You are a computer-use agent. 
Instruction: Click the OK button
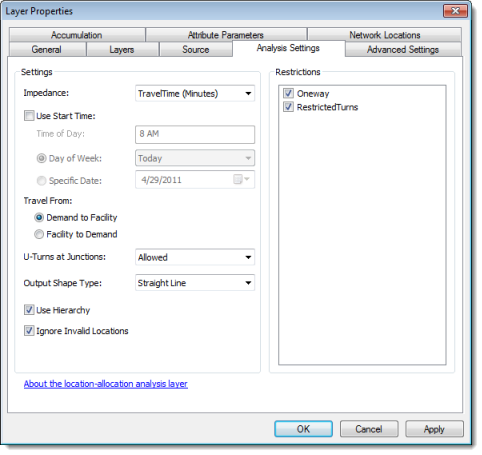tap(303, 429)
